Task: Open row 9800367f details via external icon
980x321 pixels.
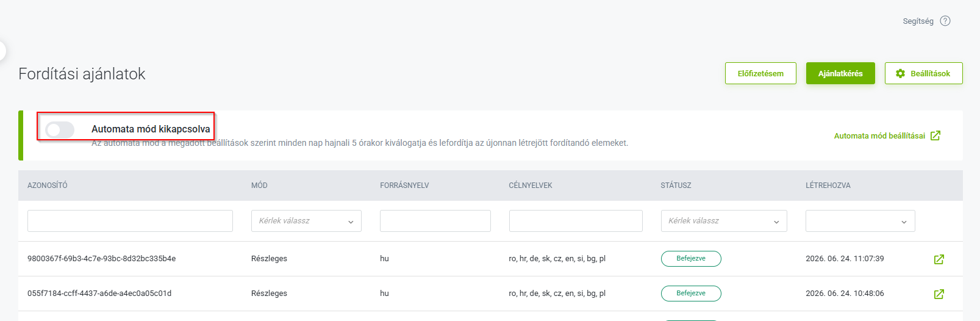Action: [x=939, y=259]
